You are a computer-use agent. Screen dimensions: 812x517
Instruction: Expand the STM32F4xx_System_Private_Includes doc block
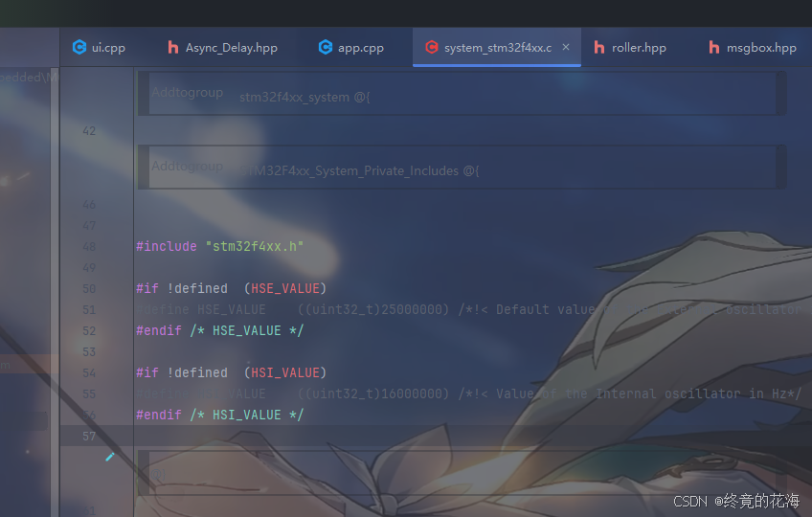(462, 168)
